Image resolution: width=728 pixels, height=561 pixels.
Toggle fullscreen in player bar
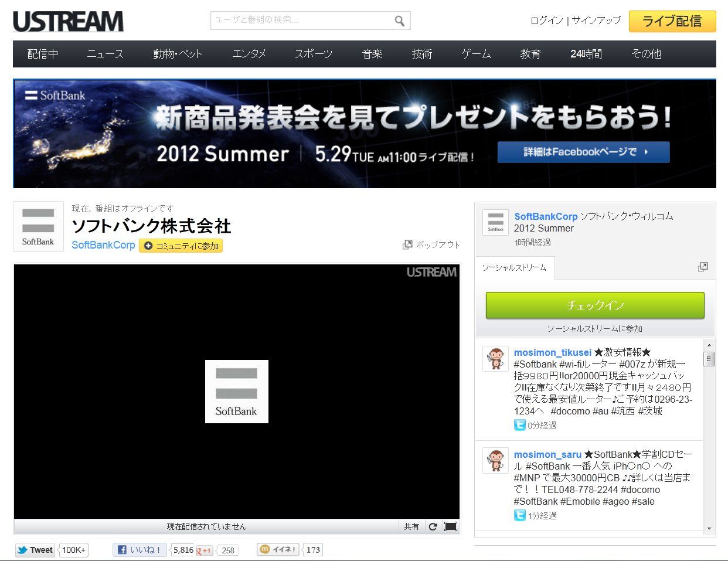tap(451, 526)
